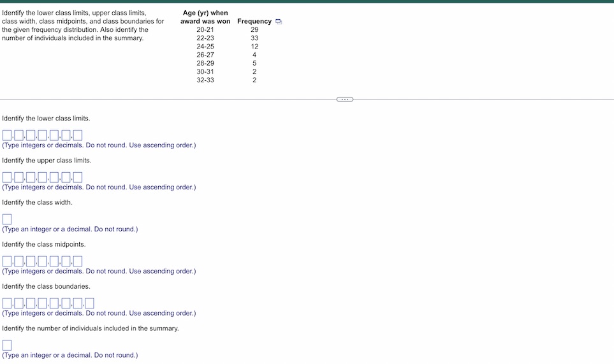Select the first upper class limits input box

pyautogui.click(x=7, y=177)
